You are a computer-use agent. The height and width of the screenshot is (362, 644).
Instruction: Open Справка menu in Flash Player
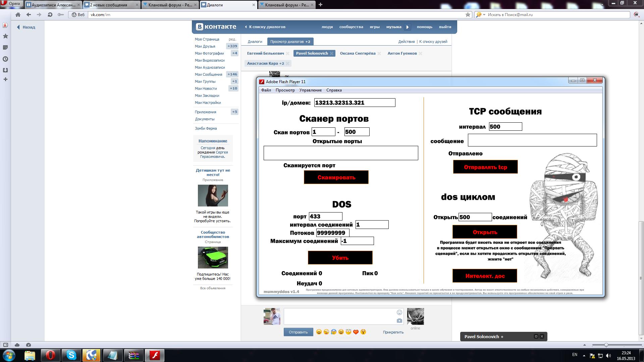point(334,90)
